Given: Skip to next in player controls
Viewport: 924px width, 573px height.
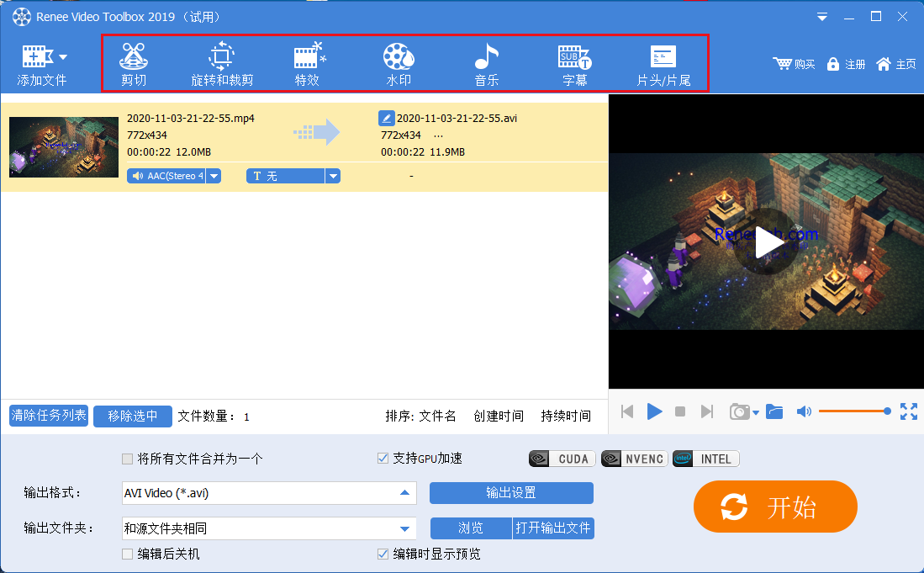Looking at the screenshot, I should click(707, 411).
